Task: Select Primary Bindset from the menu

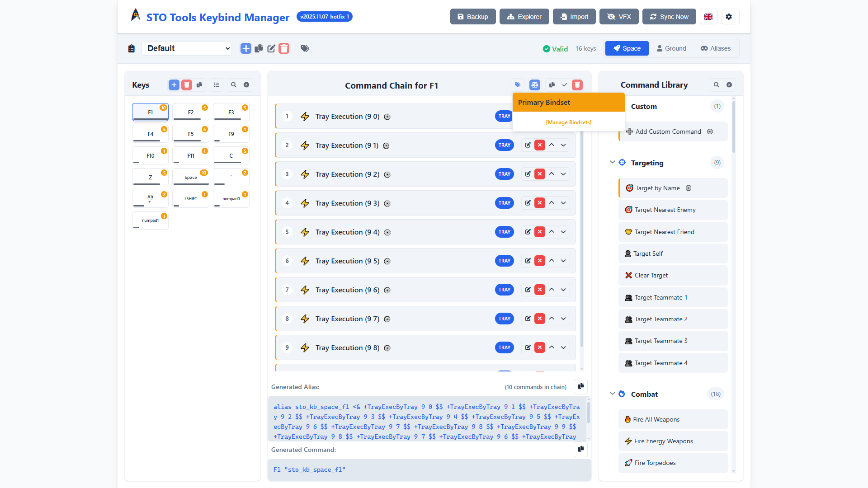Action: pos(568,102)
